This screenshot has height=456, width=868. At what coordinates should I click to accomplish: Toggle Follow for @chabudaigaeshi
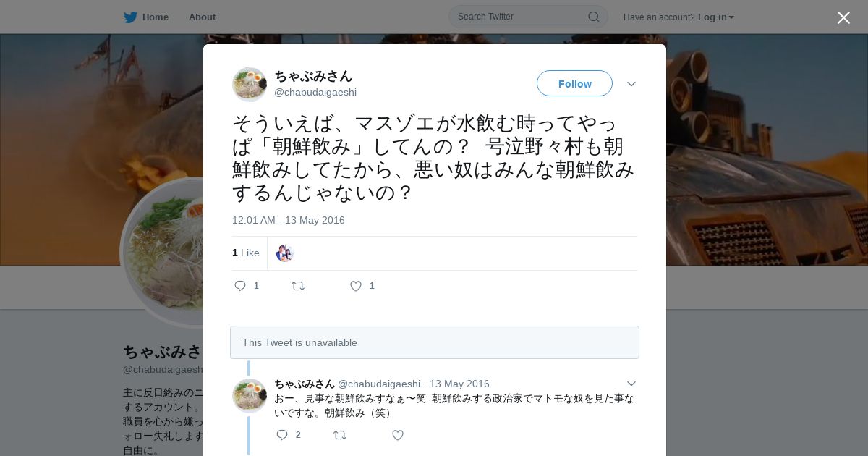[574, 83]
